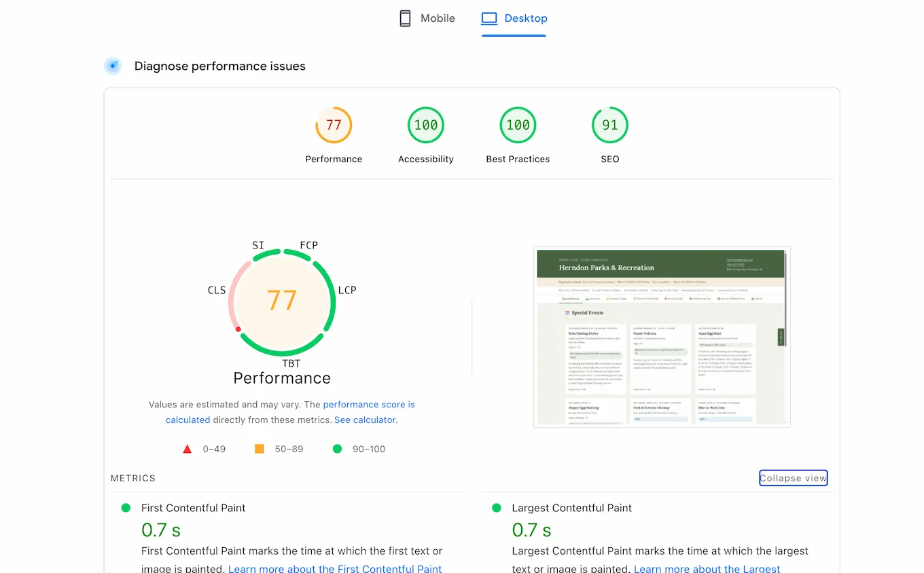This screenshot has height=573, width=924.
Task: Click the desktop monitor icon
Action: coord(489,18)
